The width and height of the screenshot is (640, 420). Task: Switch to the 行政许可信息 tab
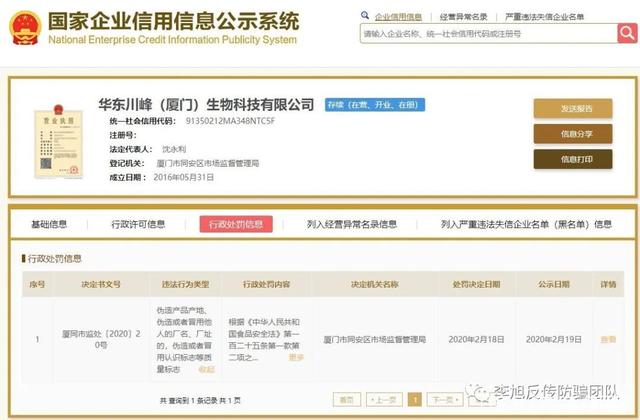pos(138,224)
